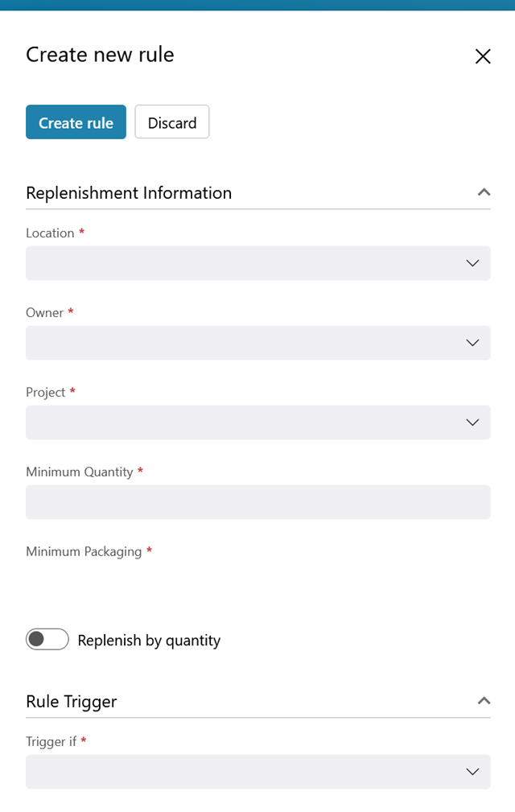
Task: Focus the Minimum Quantity input box
Action: 258,502
